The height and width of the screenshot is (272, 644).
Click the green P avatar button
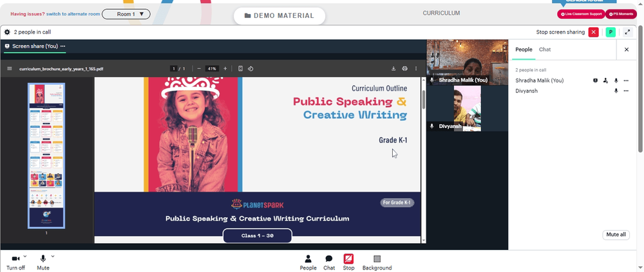[611, 32]
